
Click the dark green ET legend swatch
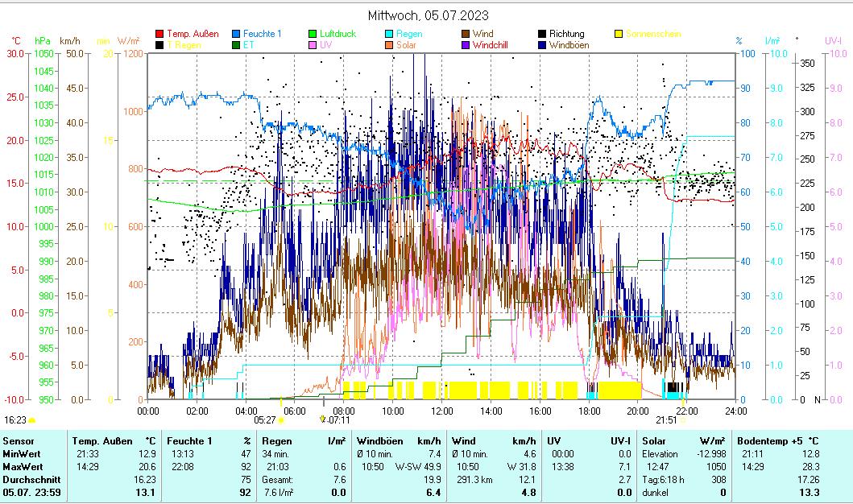(237, 46)
